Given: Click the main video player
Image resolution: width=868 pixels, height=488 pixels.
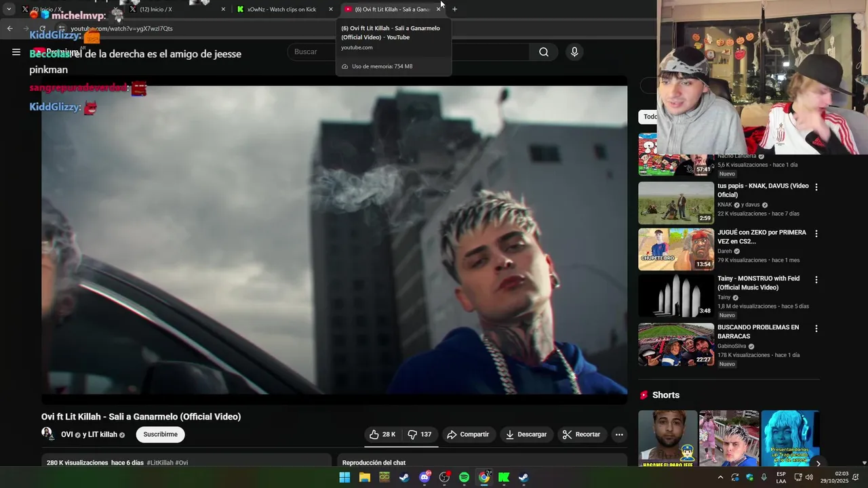Looking at the screenshot, I should pos(334,239).
